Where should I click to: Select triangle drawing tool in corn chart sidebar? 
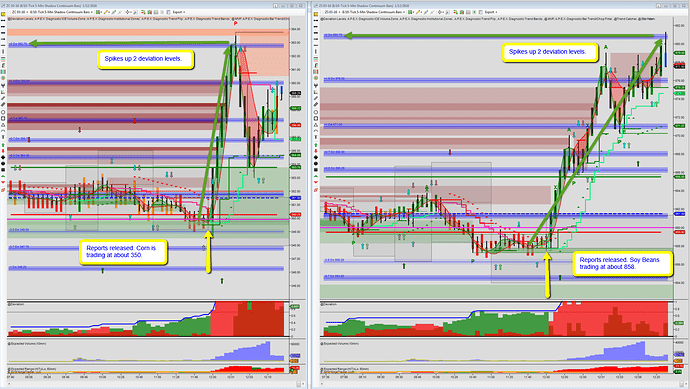[3, 125]
